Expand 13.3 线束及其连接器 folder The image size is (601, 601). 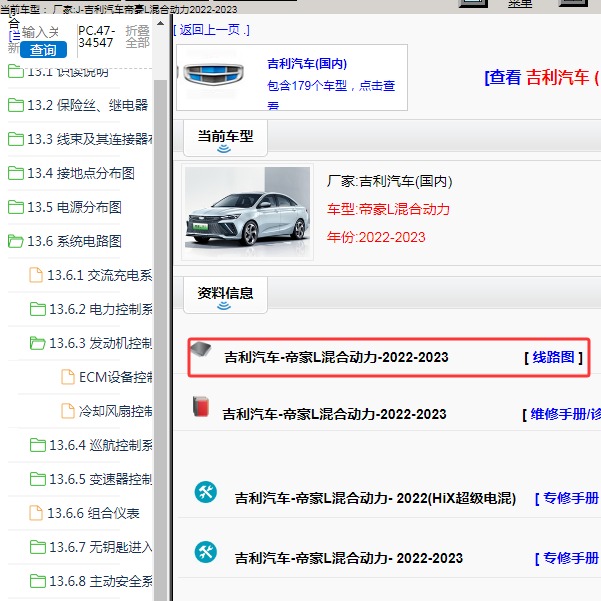(90, 139)
